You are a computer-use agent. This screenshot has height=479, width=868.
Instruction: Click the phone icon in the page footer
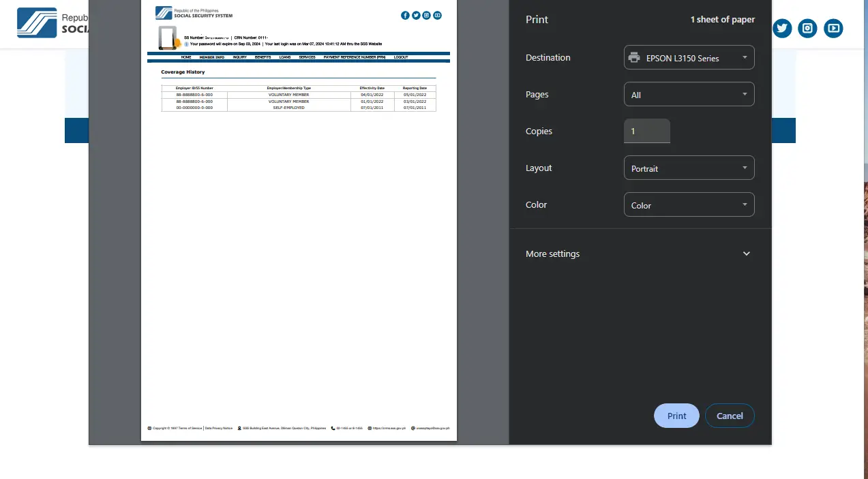[x=333, y=428]
